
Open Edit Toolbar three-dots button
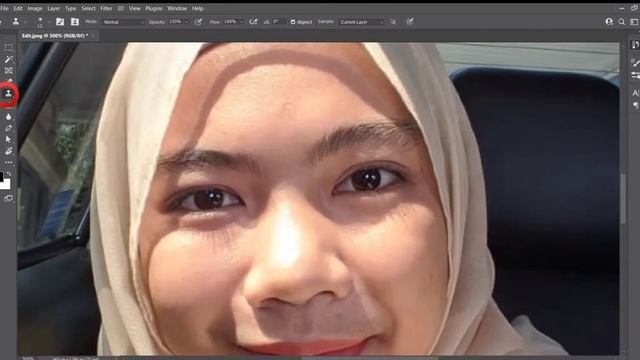click(9, 162)
